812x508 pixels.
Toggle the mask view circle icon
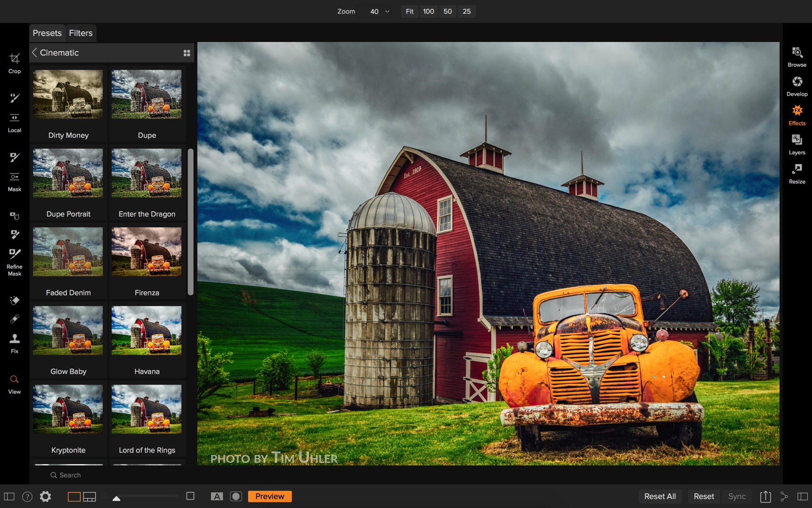point(236,496)
